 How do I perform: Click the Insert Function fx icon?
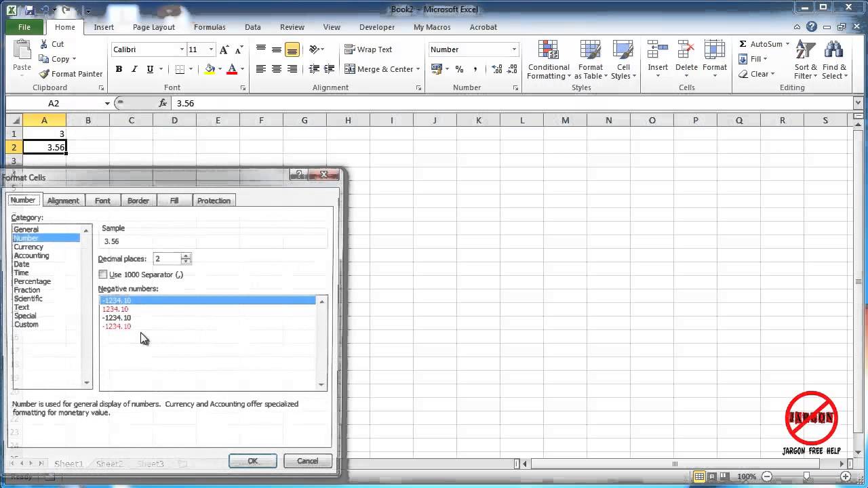click(163, 103)
